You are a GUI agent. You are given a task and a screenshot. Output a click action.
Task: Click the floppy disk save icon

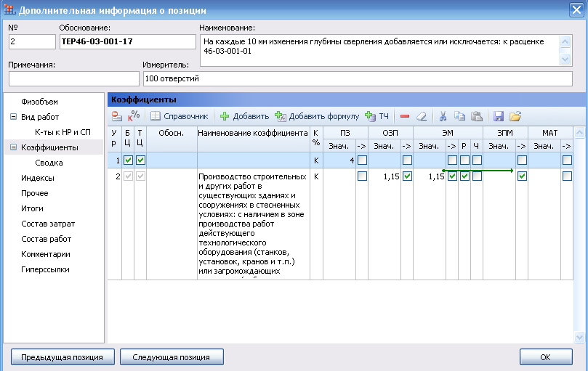click(x=499, y=116)
